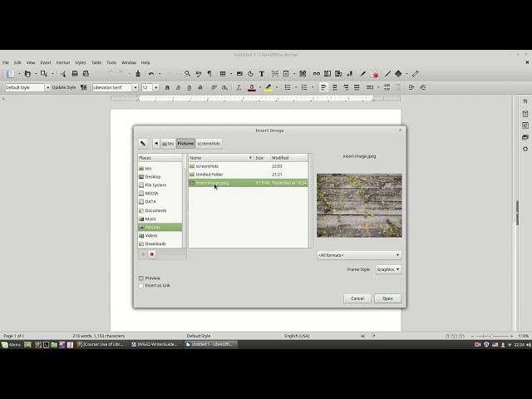Click the Font Color icon
The image size is (532, 399).
[x=251, y=87]
